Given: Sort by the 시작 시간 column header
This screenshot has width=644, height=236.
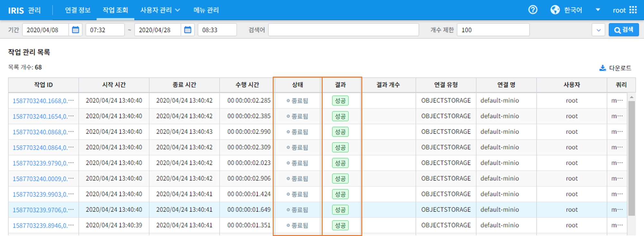Looking at the screenshot, I should (x=114, y=85).
